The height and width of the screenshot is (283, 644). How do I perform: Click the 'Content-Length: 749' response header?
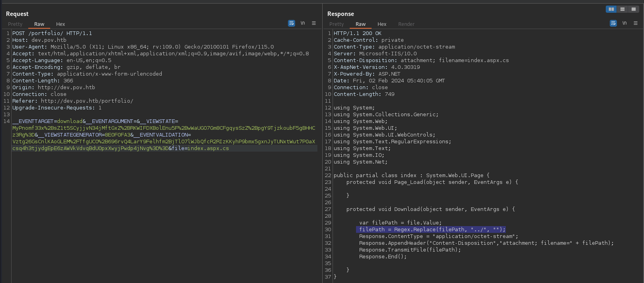[364, 94]
